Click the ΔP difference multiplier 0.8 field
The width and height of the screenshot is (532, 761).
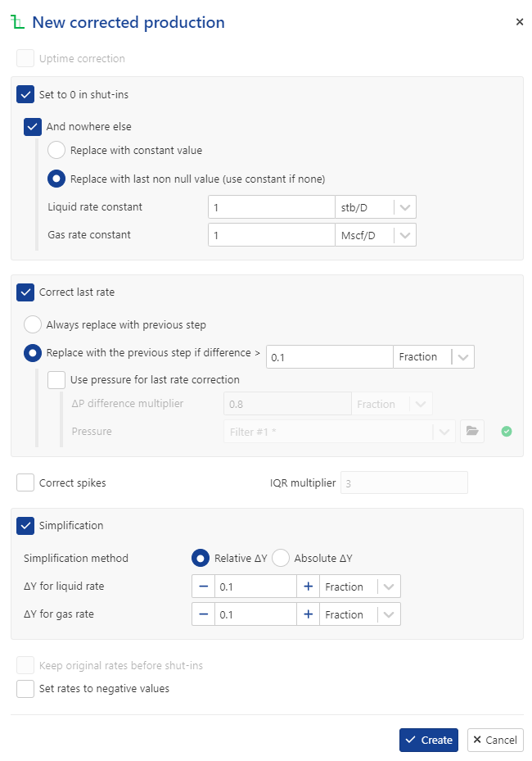pos(287,404)
